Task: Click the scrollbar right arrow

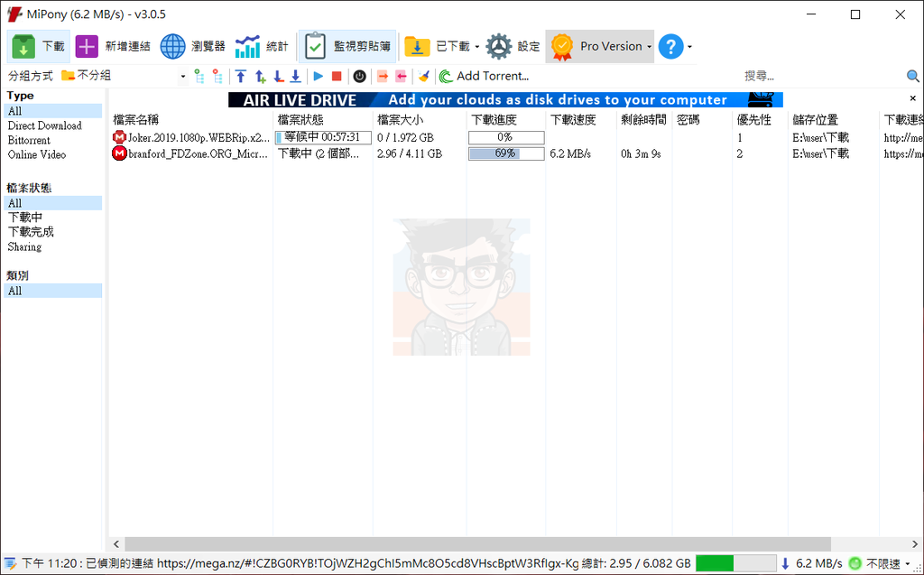Action: tap(915, 543)
